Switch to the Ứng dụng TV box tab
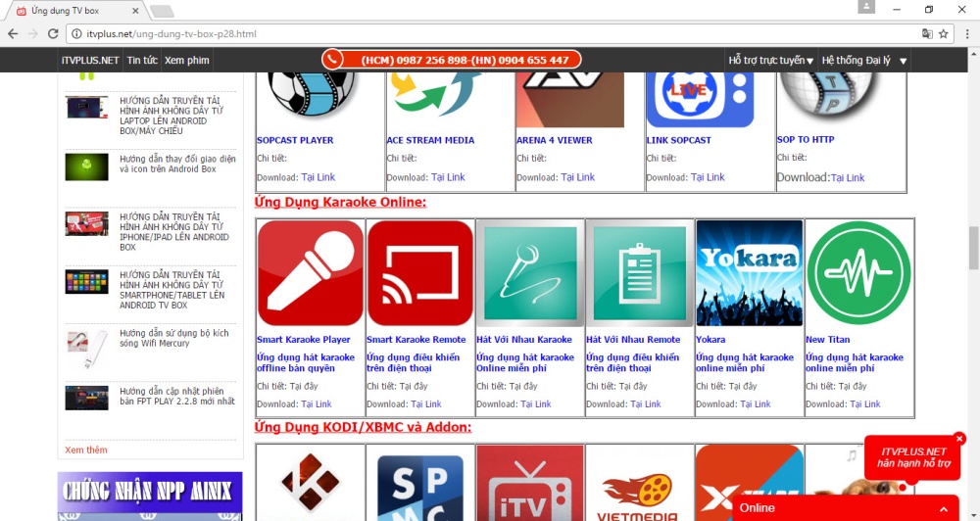Viewport: 980px width, 521px height. [77, 11]
